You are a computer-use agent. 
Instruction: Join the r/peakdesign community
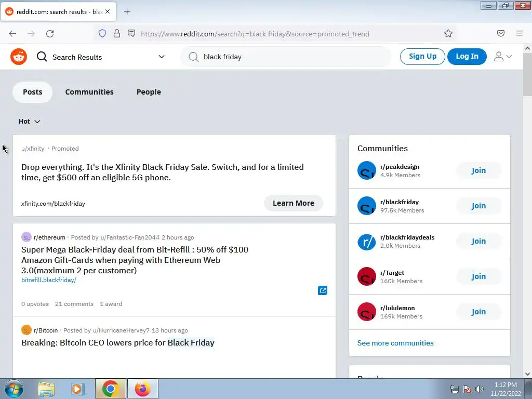pyautogui.click(x=478, y=170)
